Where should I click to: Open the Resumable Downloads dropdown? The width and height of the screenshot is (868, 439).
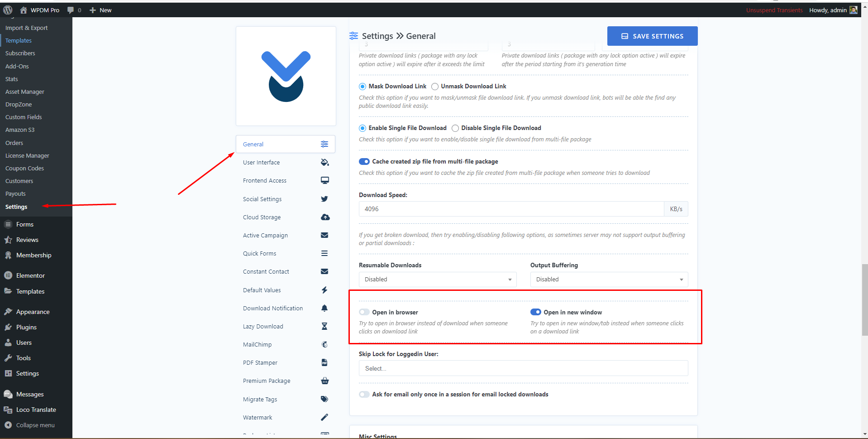click(x=438, y=280)
